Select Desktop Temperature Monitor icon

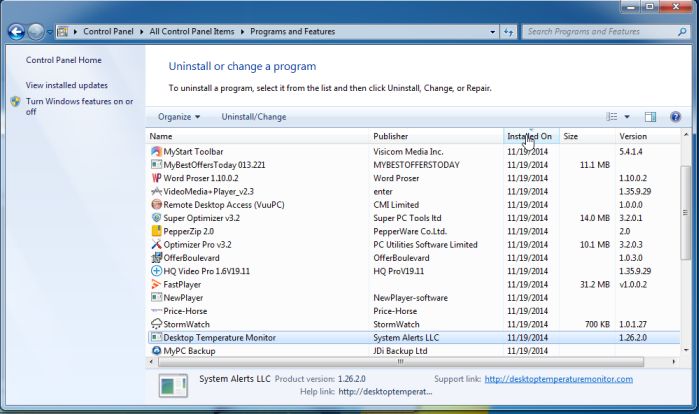tap(156, 337)
